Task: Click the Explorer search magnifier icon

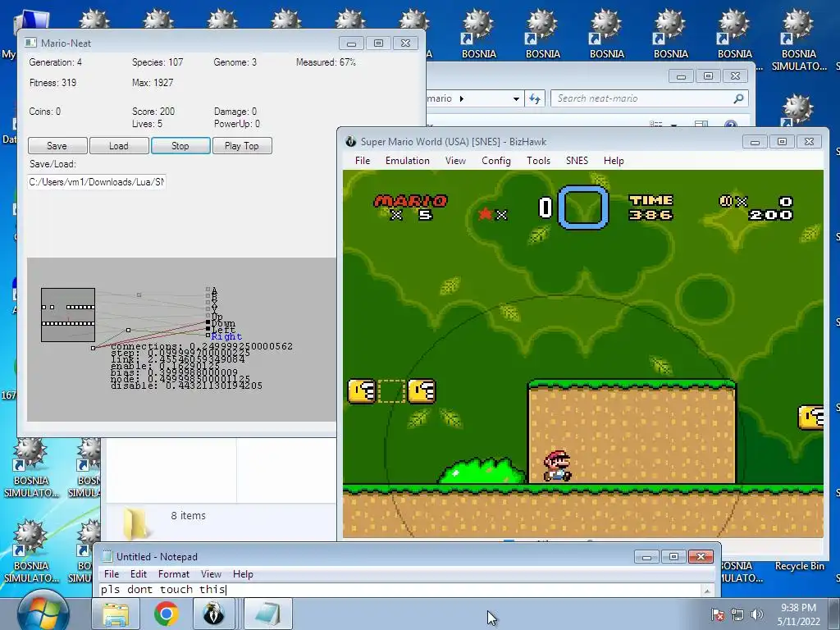Action: click(x=739, y=98)
